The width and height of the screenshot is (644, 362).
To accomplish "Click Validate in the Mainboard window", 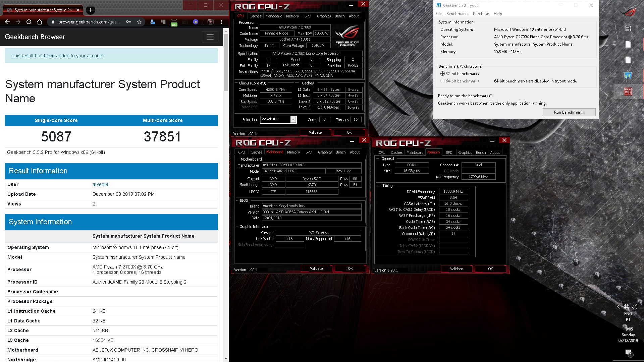I will point(316,268).
